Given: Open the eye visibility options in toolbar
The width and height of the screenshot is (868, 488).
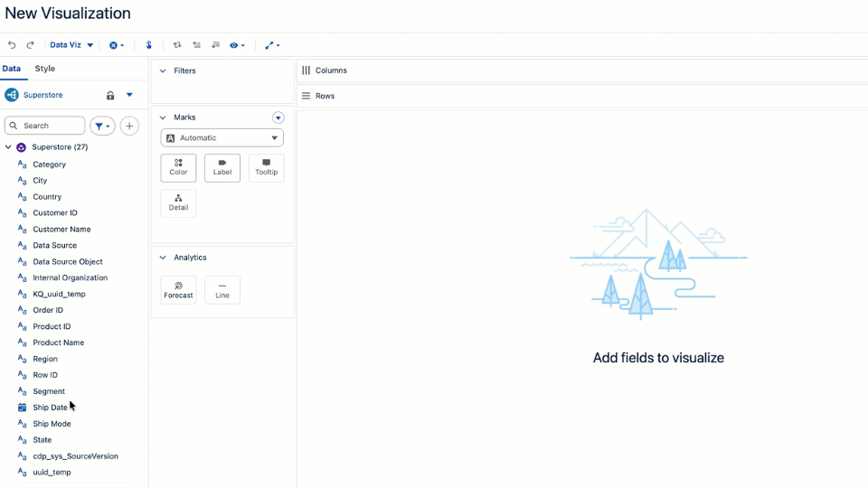Looking at the screenshot, I should click(x=237, y=45).
